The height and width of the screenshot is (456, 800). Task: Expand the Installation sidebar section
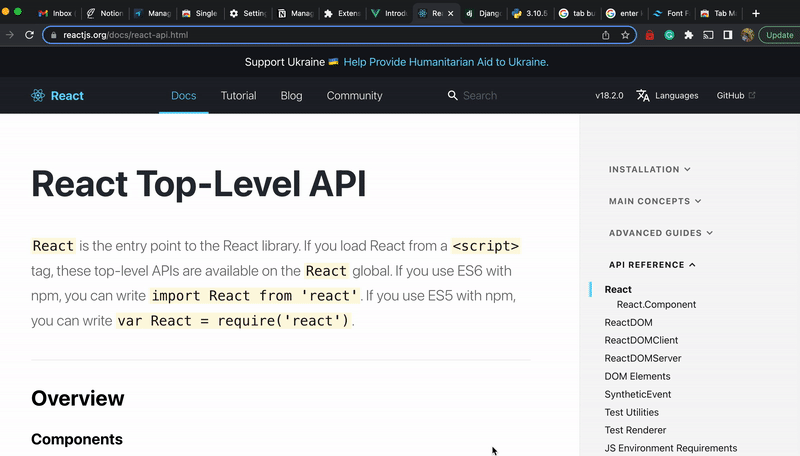pos(649,169)
